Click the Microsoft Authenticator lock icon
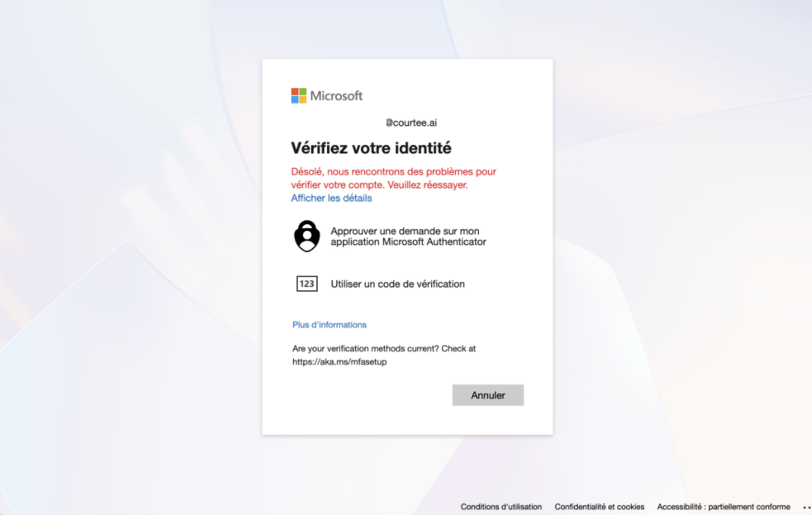The width and height of the screenshot is (812, 515). point(307,236)
